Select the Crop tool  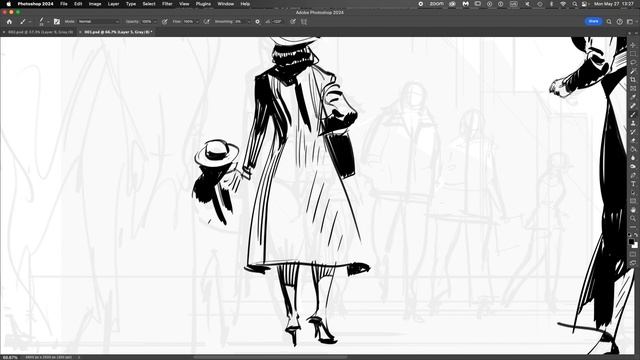click(633, 80)
